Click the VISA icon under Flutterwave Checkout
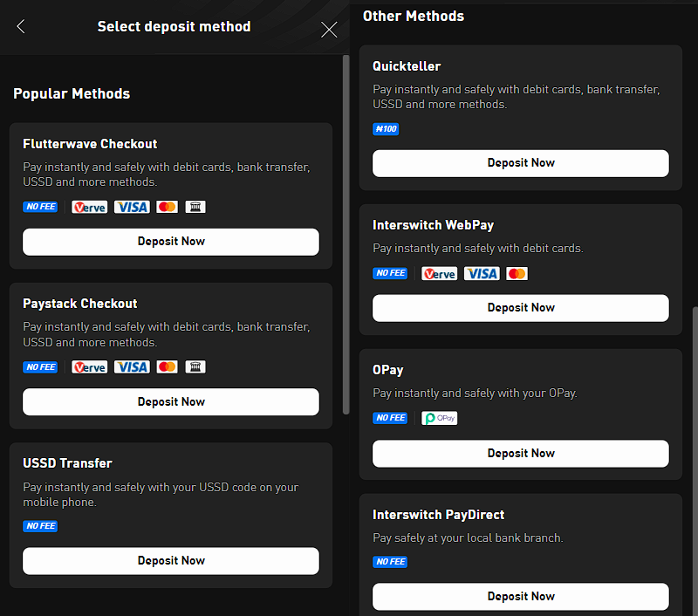 [x=132, y=207]
